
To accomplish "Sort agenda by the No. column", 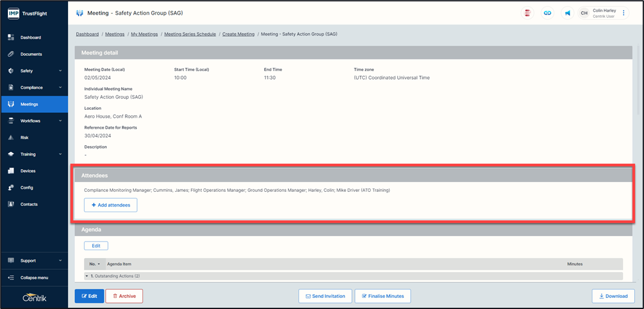I will click(x=95, y=264).
